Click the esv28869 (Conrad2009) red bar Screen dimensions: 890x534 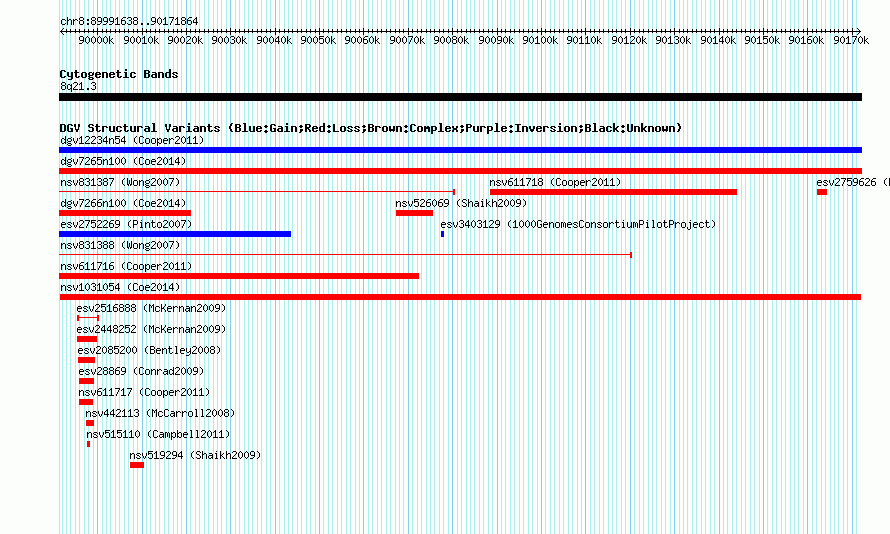(x=86, y=381)
